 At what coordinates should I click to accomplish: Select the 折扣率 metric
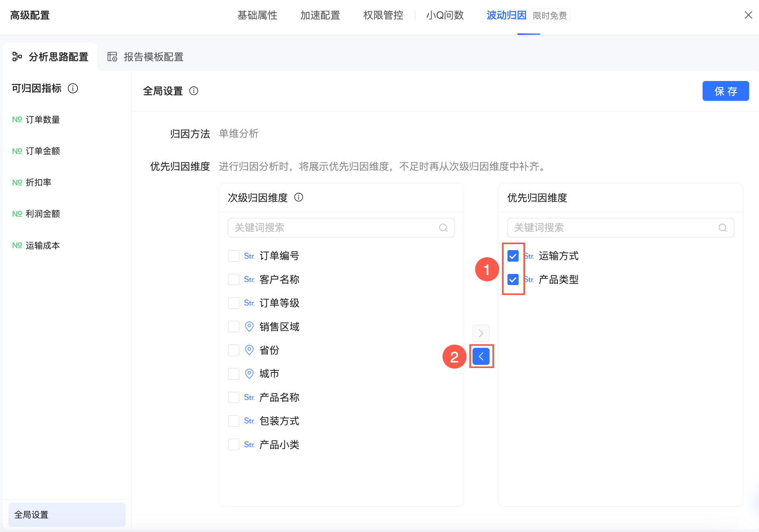pos(39,182)
